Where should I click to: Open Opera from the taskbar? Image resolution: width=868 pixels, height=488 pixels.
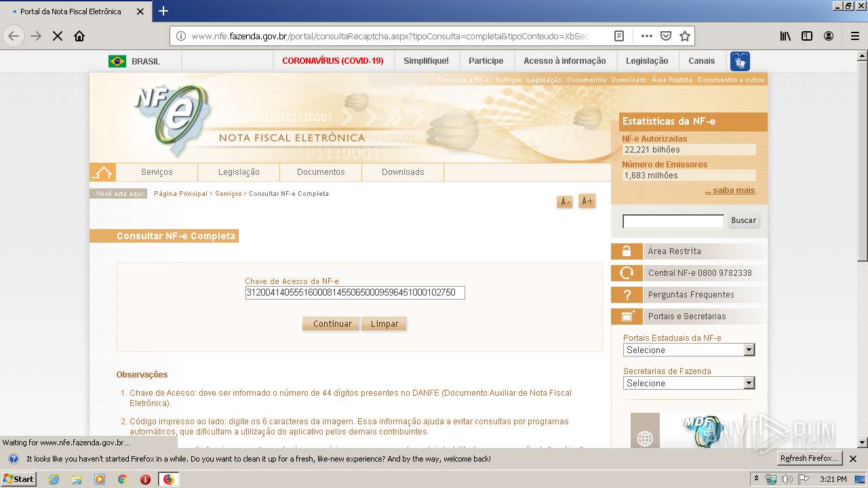point(145,479)
